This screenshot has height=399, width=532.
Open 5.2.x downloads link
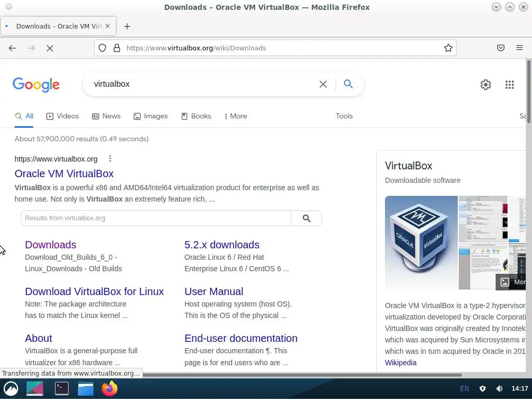tap(222, 245)
